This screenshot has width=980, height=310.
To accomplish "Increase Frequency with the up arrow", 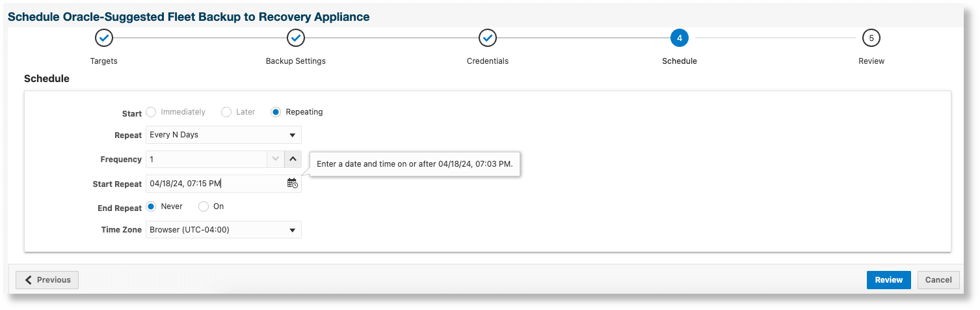I will point(293,159).
